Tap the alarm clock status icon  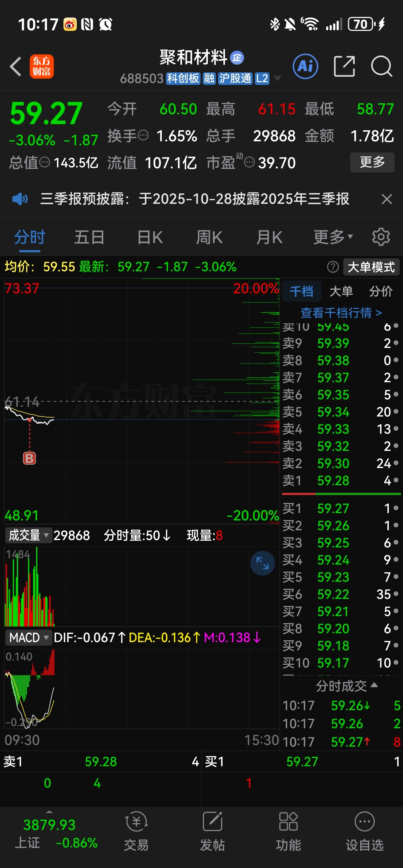pyautogui.click(x=105, y=24)
